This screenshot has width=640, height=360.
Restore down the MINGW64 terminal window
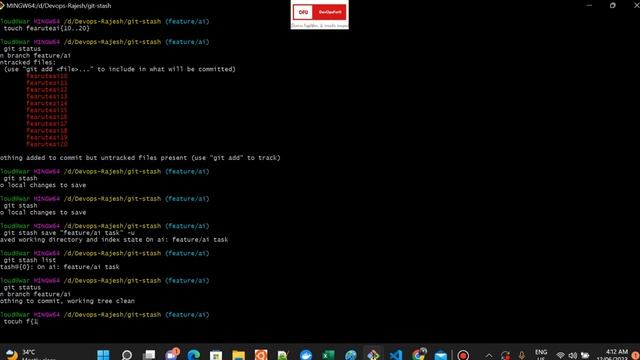613,5
